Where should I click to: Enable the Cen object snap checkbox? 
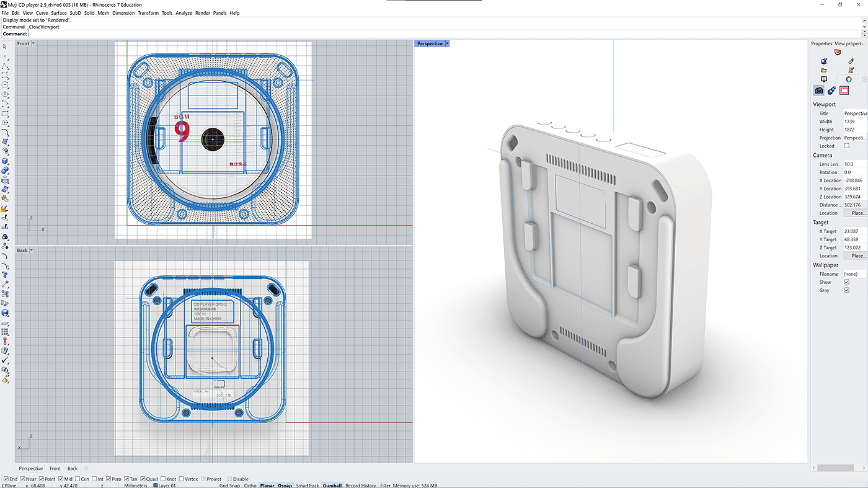pos(77,479)
